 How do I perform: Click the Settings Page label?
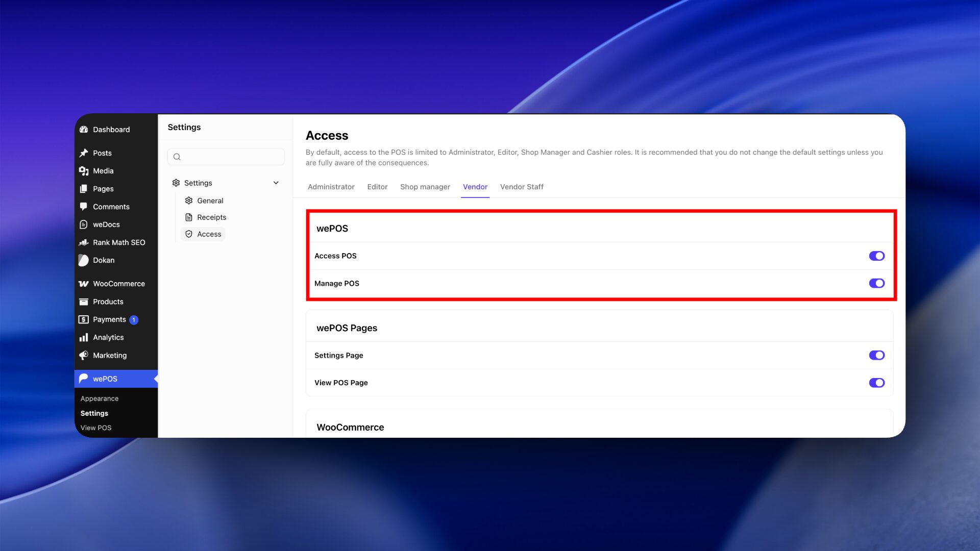click(339, 355)
